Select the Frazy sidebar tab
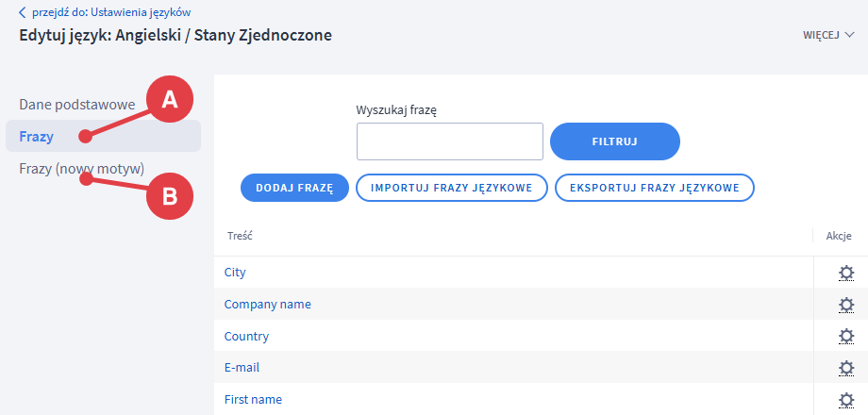 pyautogui.click(x=37, y=137)
